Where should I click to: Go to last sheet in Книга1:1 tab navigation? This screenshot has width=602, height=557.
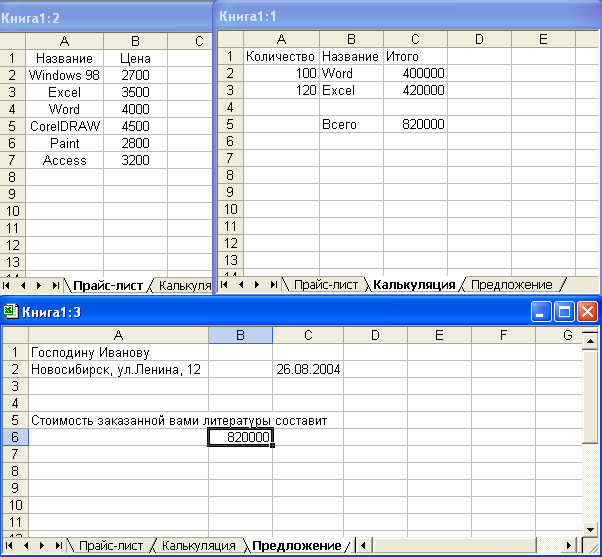pyautogui.click(x=274, y=284)
